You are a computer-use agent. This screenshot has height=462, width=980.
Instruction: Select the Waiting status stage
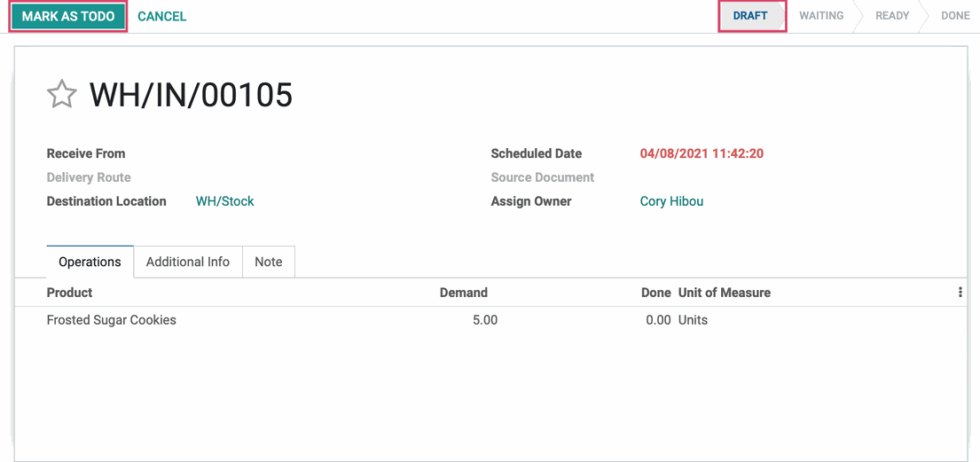(821, 16)
